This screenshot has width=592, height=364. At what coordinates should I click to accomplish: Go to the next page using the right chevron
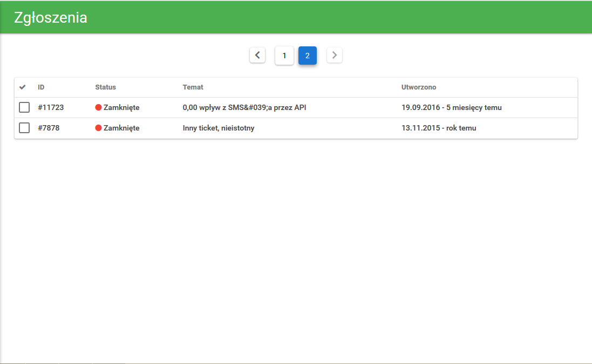click(x=335, y=55)
